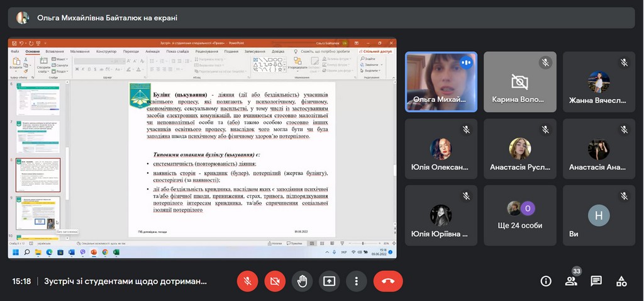The image size is (644, 301).
Task: Click the meeting title in bottom bar
Action: click(x=126, y=281)
